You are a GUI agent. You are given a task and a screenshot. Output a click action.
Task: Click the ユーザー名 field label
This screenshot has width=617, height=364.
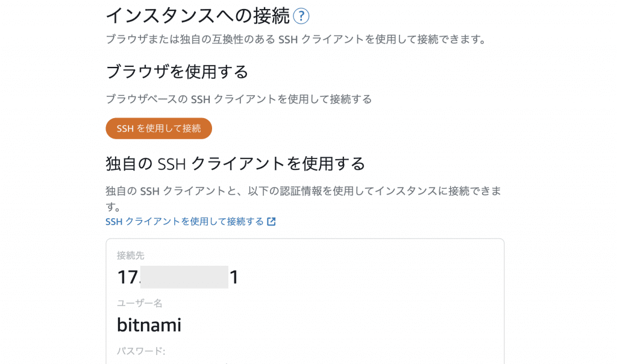(x=140, y=303)
